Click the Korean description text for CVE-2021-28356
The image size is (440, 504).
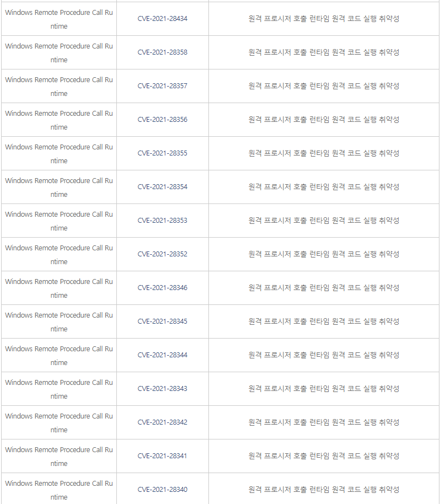(x=324, y=120)
